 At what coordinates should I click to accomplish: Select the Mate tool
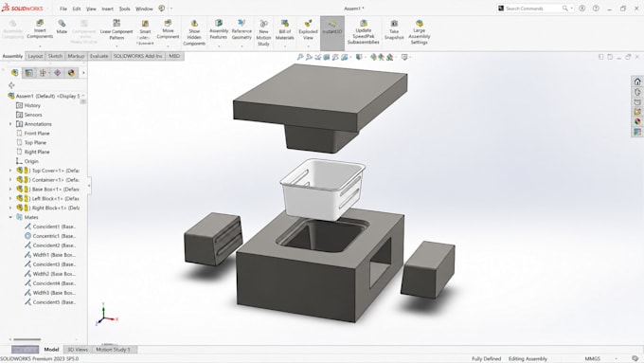pyautogui.click(x=62, y=27)
